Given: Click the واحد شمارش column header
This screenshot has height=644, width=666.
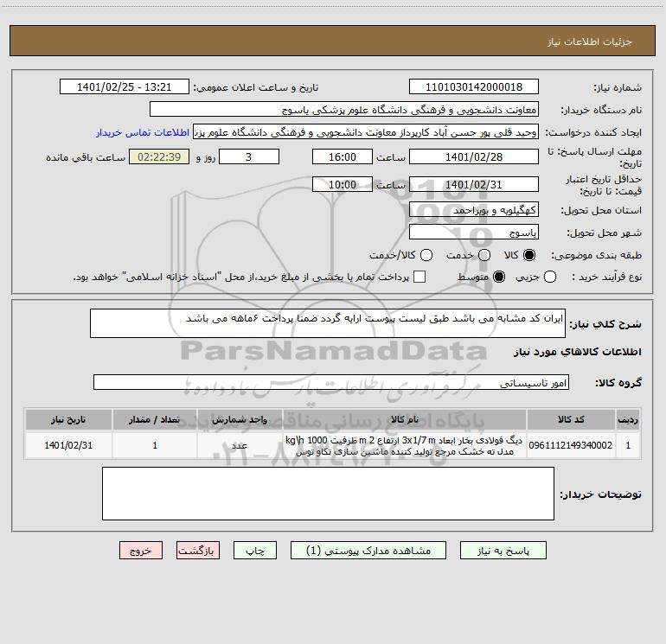Looking at the screenshot, I should click(x=240, y=419).
